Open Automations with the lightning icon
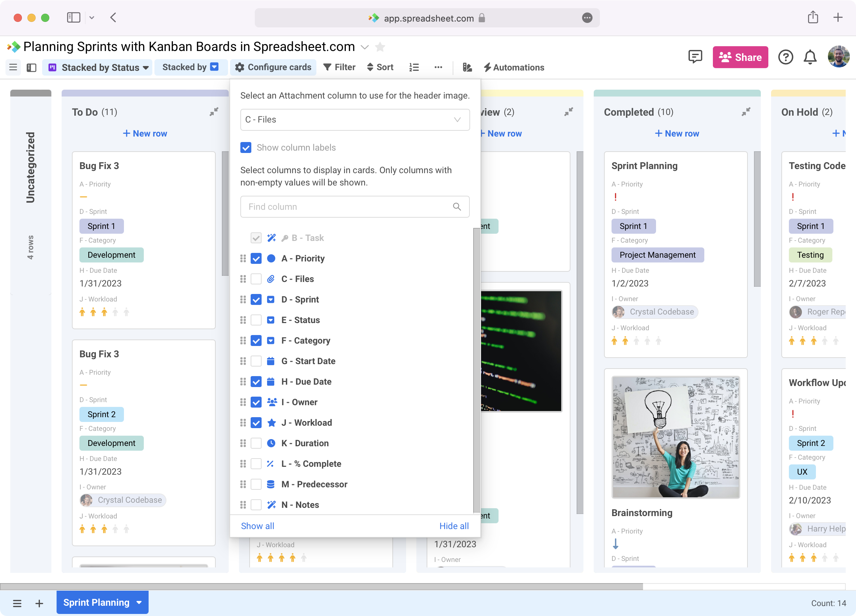This screenshot has height=616, width=856. pos(514,67)
